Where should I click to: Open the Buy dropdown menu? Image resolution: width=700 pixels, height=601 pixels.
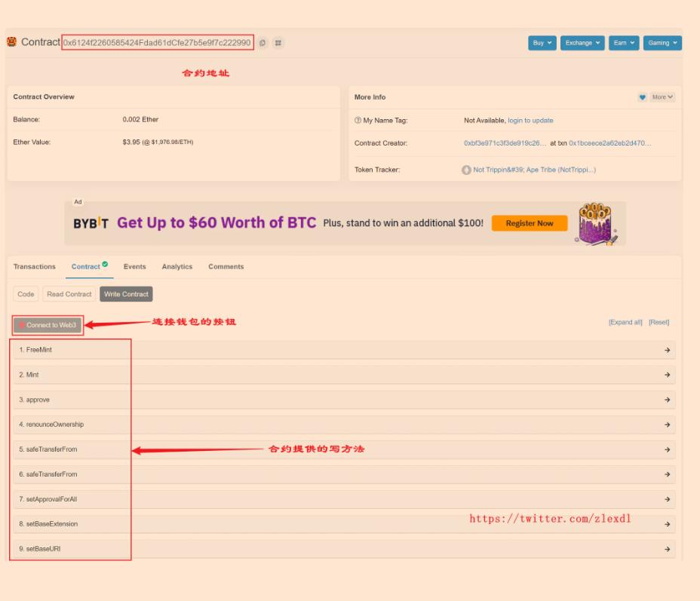pos(542,43)
